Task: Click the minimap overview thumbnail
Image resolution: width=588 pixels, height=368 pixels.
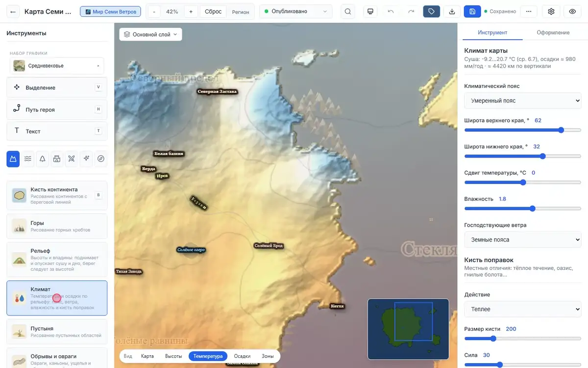Action: (408, 329)
